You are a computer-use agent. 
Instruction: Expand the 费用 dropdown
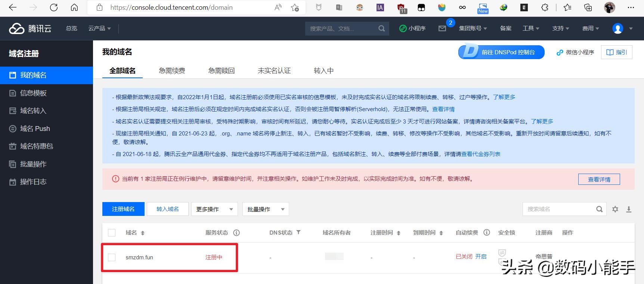click(x=591, y=28)
